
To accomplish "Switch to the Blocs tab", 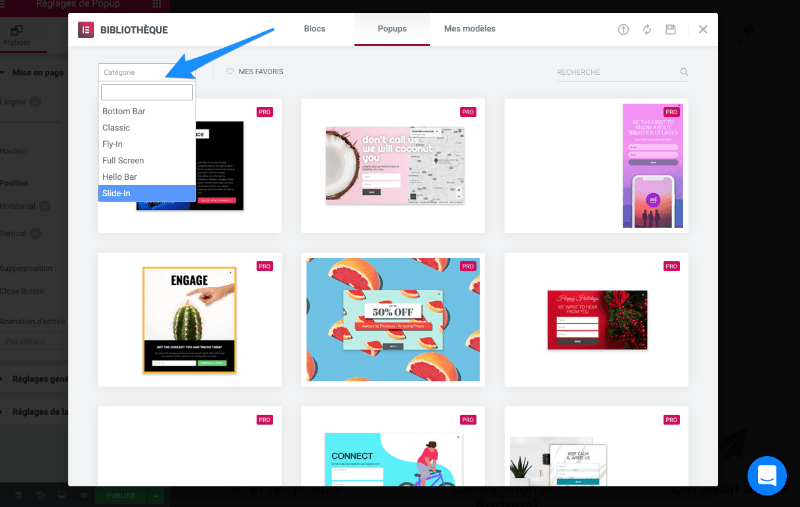I will pos(314,29).
